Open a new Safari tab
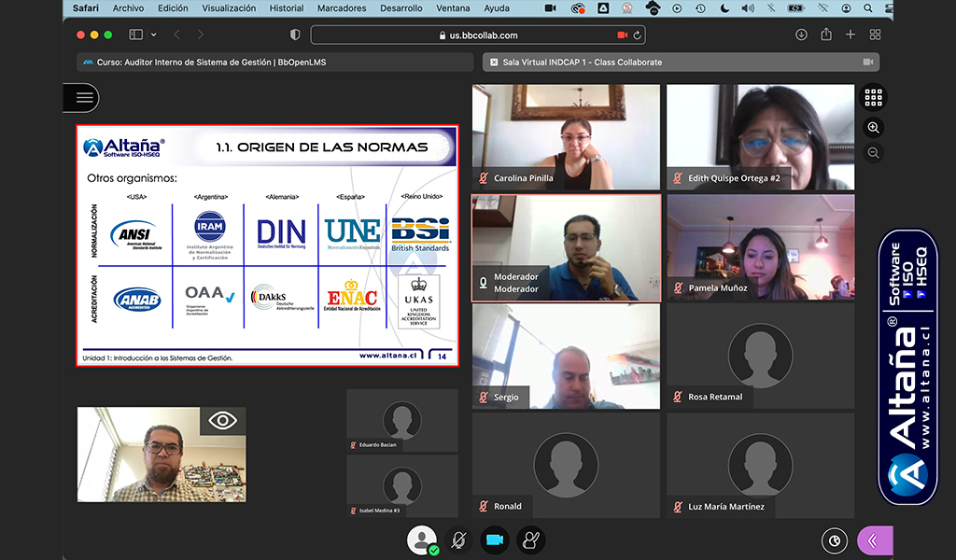956x560 pixels. 850,35
